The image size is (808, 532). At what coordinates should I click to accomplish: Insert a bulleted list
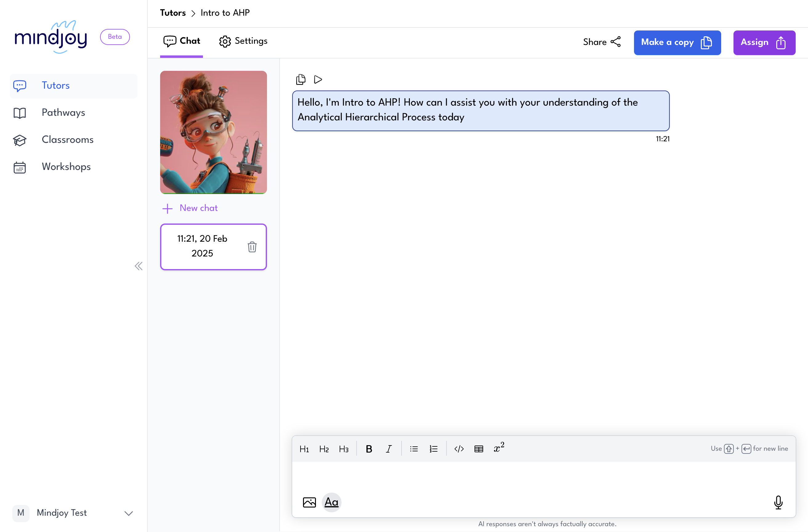click(414, 449)
